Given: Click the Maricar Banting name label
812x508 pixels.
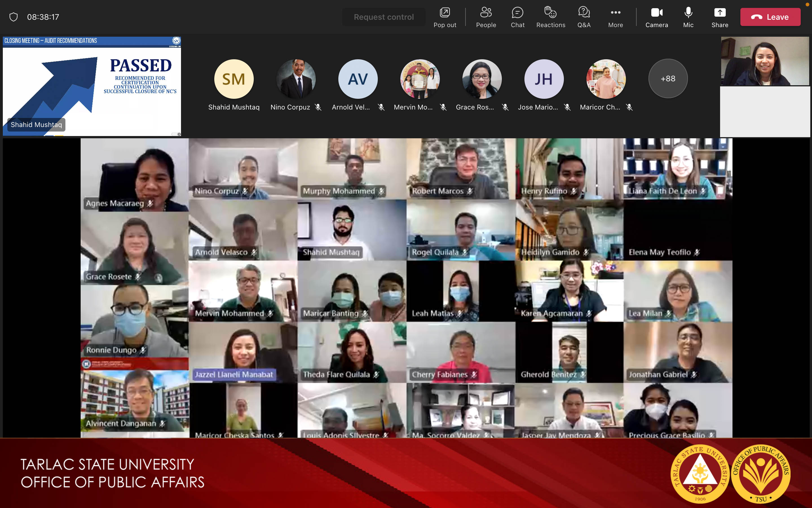Looking at the screenshot, I should pos(335,314).
